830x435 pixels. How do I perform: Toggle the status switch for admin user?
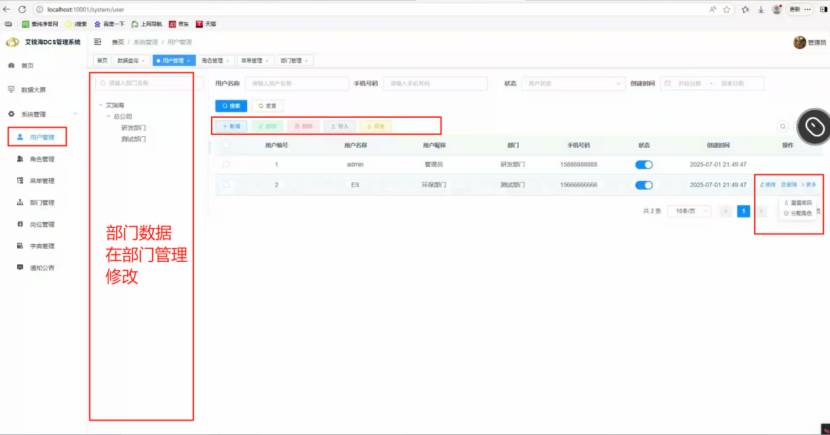pyautogui.click(x=644, y=165)
